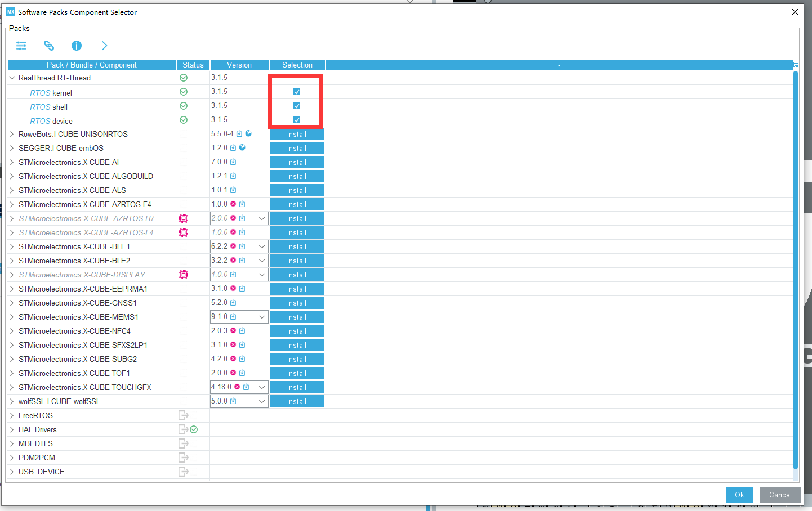This screenshot has height=511, width=812.
Task: Close the Software Packs Component Selector window
Action: [x=795, y=12]
